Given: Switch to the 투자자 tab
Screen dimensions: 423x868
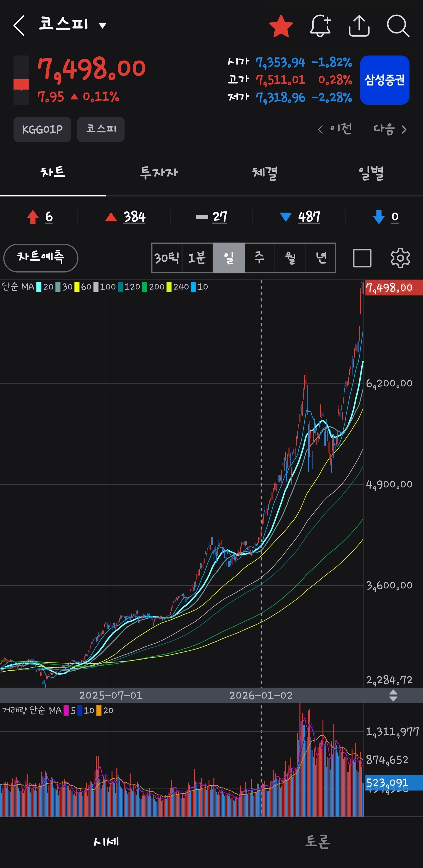Looking at the screenshot, I should click(159, 173).
